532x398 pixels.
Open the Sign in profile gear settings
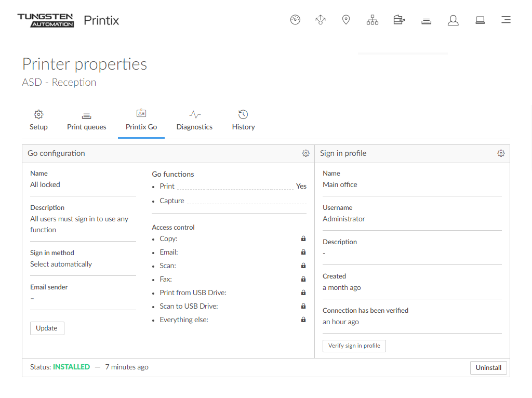501,153
